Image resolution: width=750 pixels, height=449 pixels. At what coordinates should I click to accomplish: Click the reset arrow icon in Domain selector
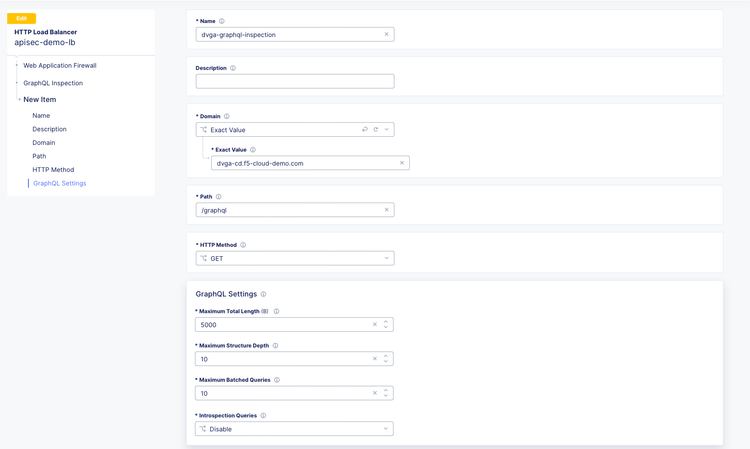pyautogui.click(x=365, y=130)
